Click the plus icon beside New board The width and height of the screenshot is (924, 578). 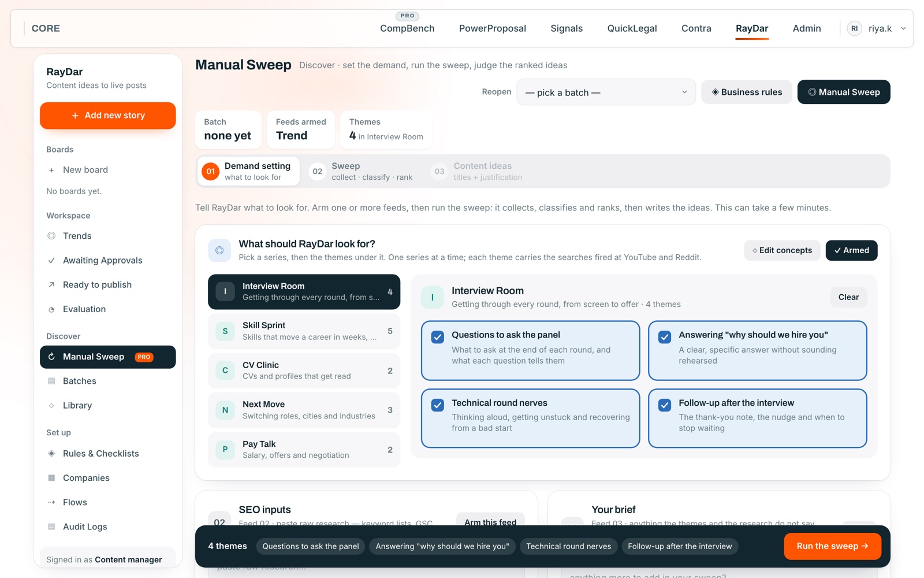pyautogui.click(x=51, y=170)
